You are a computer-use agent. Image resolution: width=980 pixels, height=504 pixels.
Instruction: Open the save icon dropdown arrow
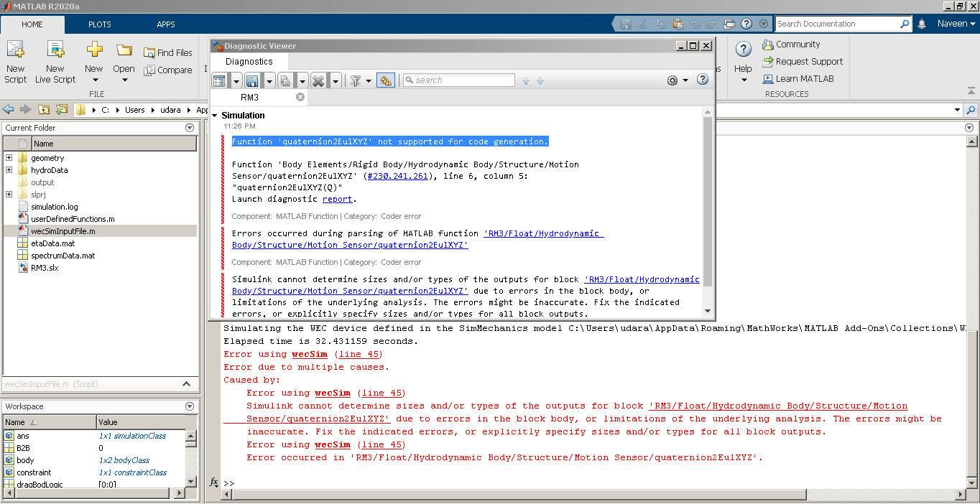[268, 80]
